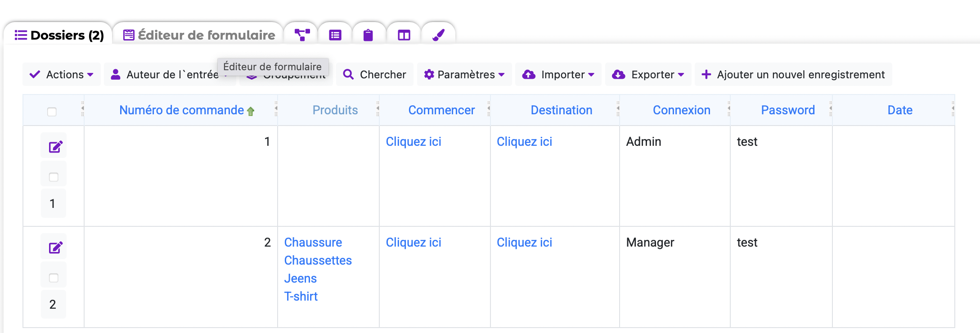Click the resize handle right of Numéro de commande
This screenshot has height=333, width=980.
(276, 108)
